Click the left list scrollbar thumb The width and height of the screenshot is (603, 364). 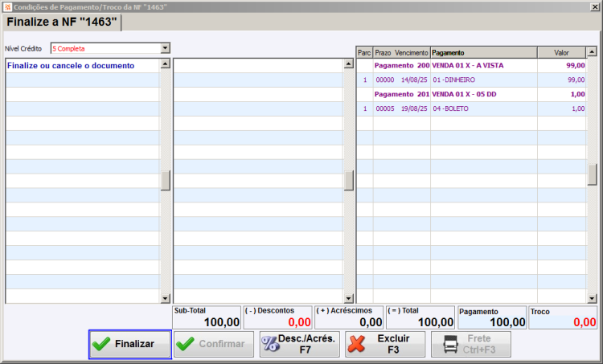click(x=166, y=181)
